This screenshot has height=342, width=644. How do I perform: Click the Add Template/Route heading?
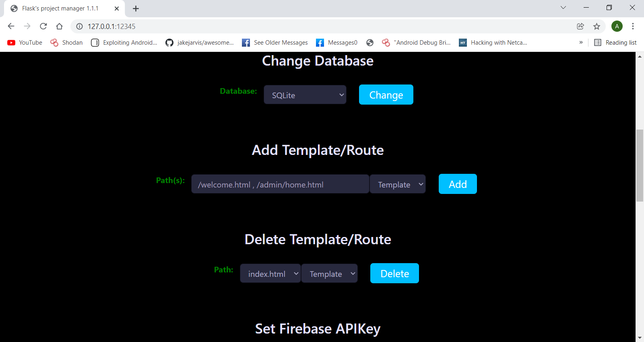tap(318, 150)
